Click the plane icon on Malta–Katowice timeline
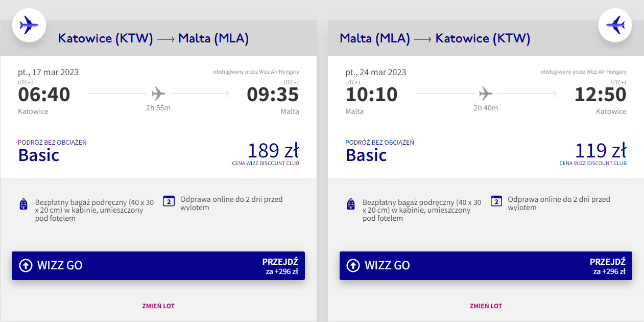Viewport: 644px width, 322px height. pyautogui.click(x=486, y=94)
